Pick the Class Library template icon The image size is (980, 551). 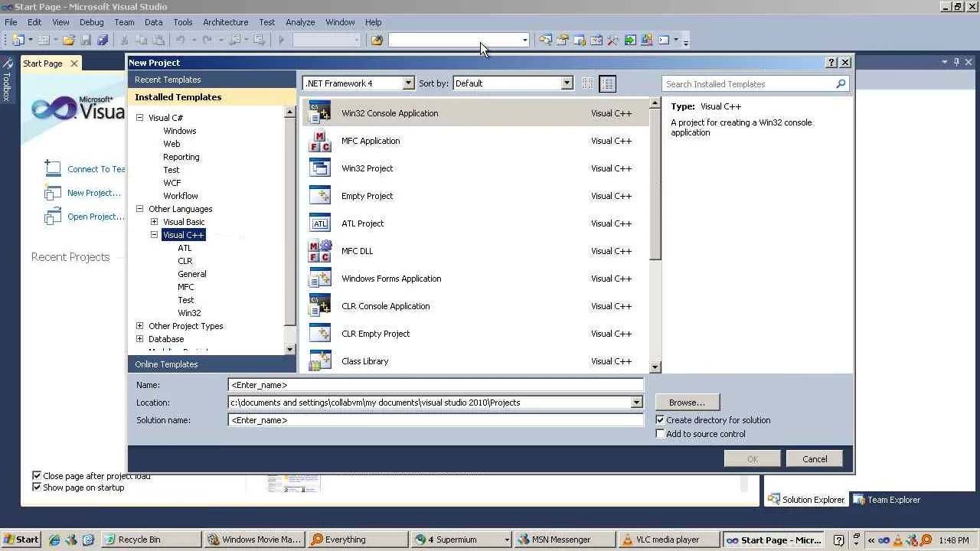(319, 361)
